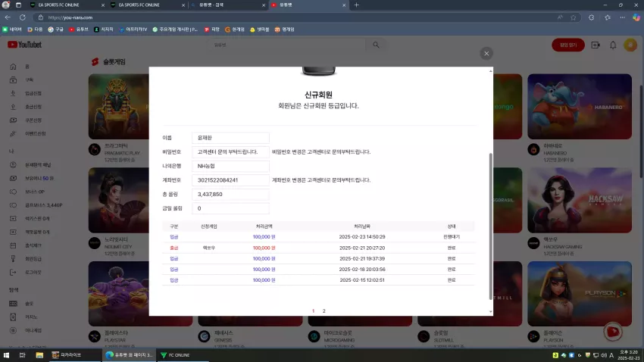Click the 진행대기 status cell
The image size is (644, 362).
tap(452, 237)
